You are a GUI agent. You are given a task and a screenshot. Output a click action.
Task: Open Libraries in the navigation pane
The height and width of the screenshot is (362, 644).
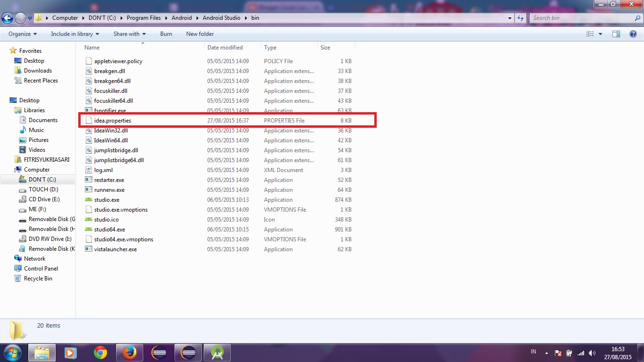tap(34, 110)
